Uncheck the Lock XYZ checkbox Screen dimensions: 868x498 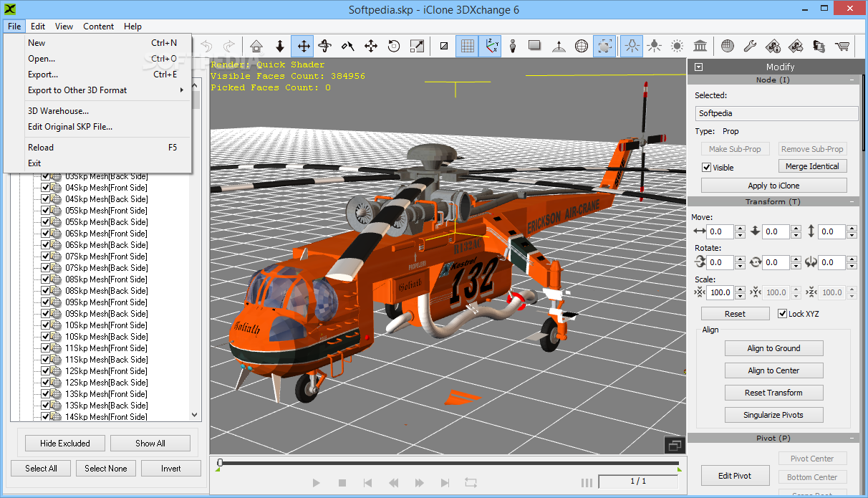pyautogui.click(x=782, y=314)
